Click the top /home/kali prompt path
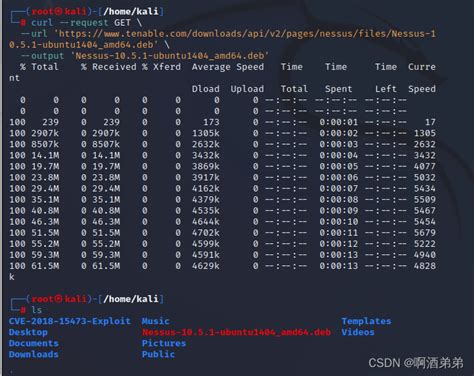This screenshot has width=474, height=376. tap(131, 12)
